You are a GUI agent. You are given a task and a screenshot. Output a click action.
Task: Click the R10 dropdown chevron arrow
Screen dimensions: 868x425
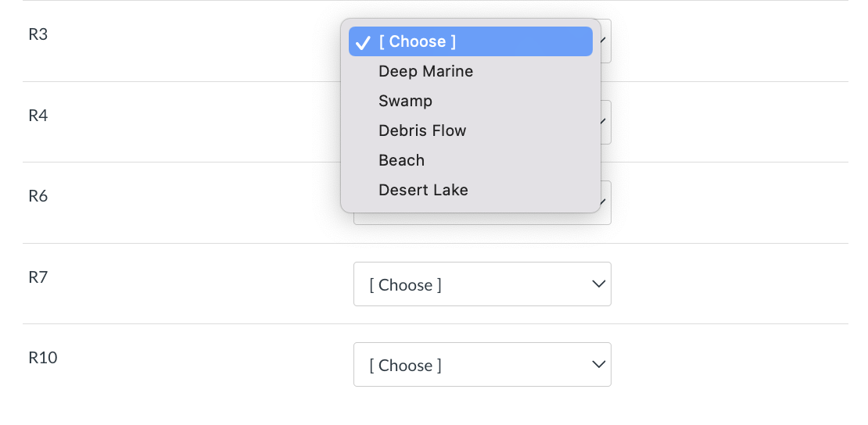[598, 365]
